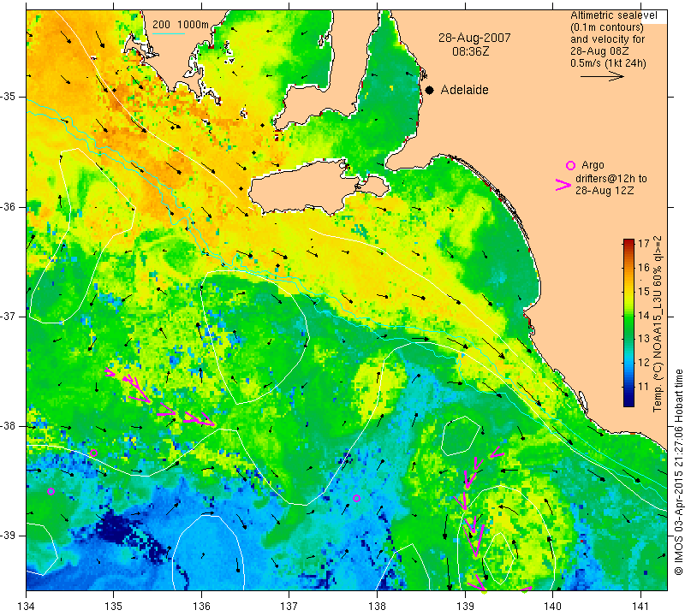Click the magenta drifter arrowhead in legend
The width and height of the screenshot is (685, 616).
(563, 185)
